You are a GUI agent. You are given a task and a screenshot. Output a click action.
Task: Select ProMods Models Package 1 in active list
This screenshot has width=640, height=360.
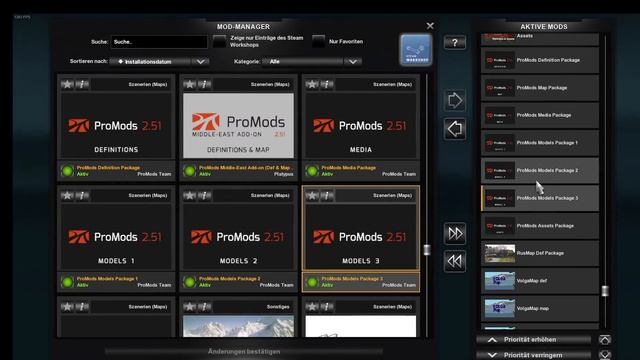pyautogui.click(x=540, y=143)
